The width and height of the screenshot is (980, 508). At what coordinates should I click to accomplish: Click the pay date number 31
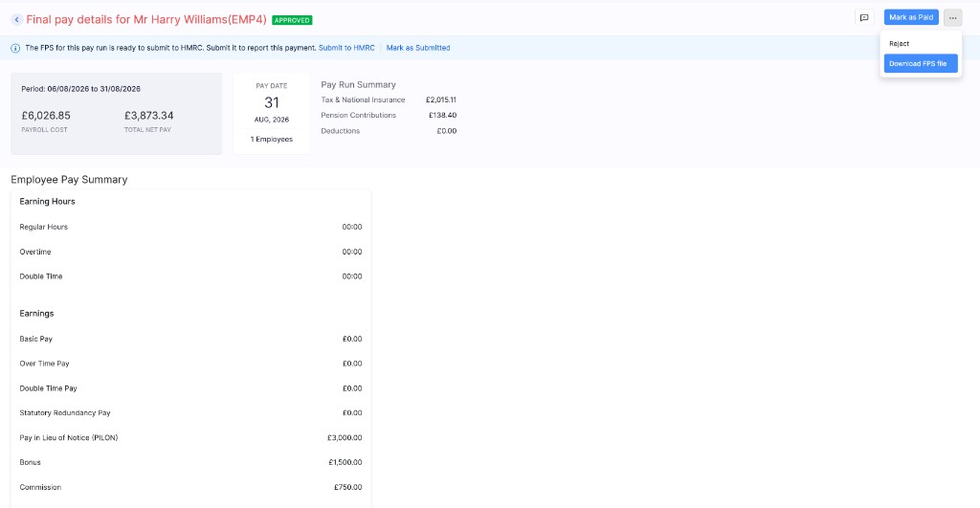pyautogui.click(x=271, y=102)
